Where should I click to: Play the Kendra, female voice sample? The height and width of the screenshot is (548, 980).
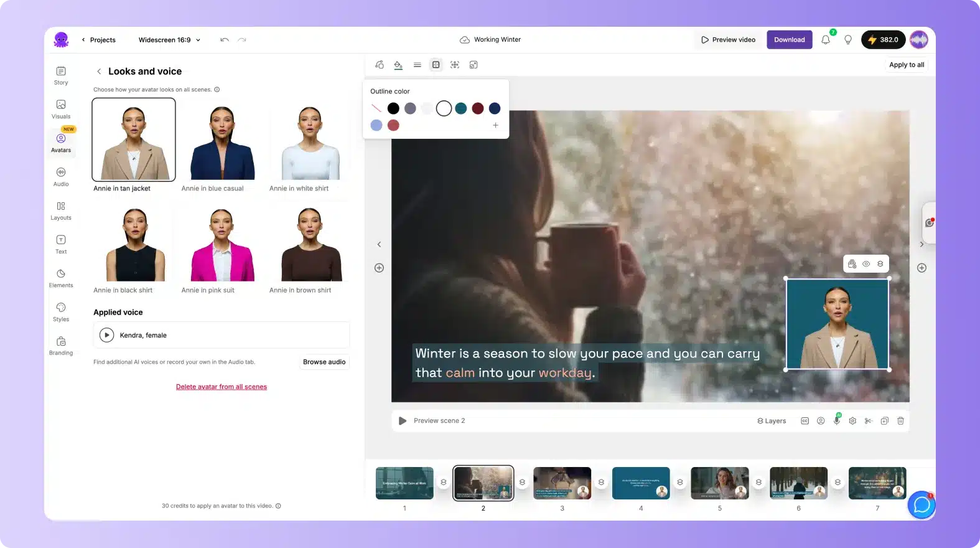click(107, 335)
